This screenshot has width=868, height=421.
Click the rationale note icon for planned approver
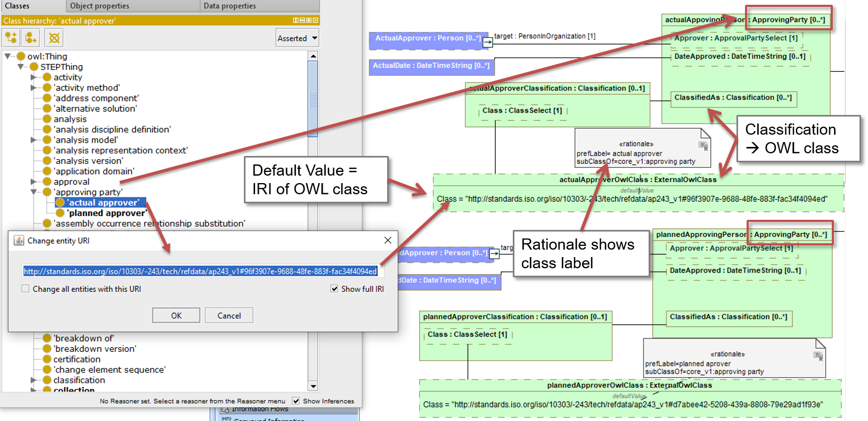tap(818, 356)
